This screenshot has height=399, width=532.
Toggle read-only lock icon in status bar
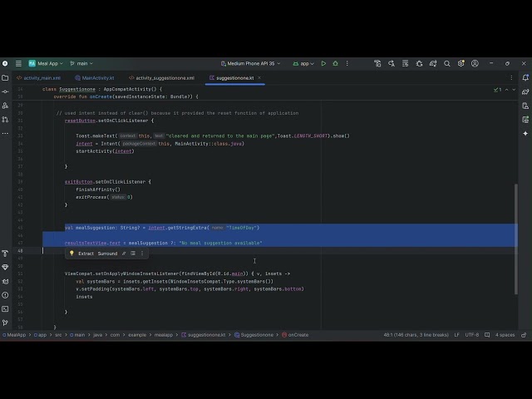[524, 335]
